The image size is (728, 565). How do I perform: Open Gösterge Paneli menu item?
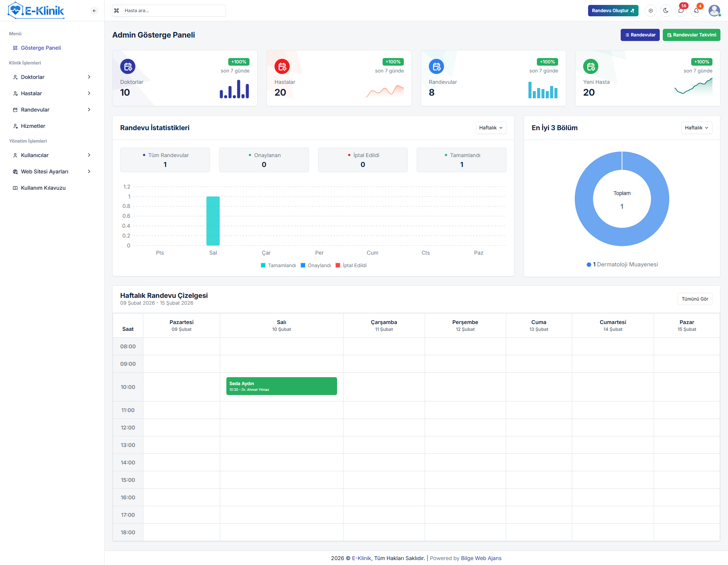click(41, 48)
